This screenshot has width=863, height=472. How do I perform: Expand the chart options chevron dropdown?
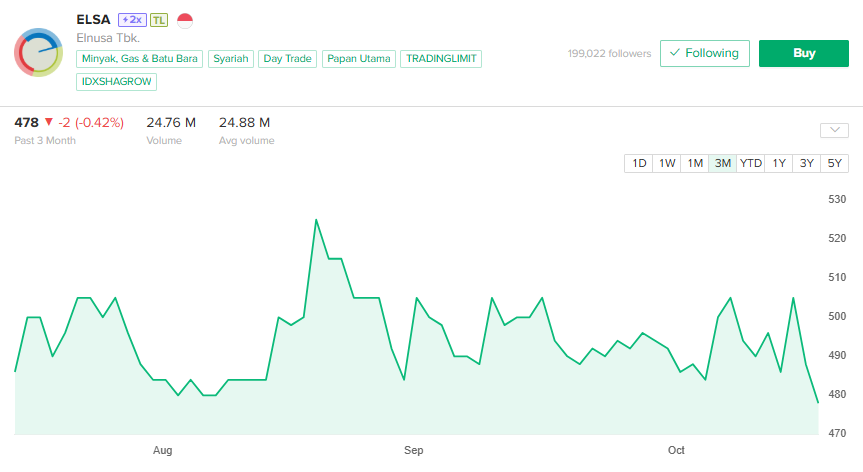[833, 130]
